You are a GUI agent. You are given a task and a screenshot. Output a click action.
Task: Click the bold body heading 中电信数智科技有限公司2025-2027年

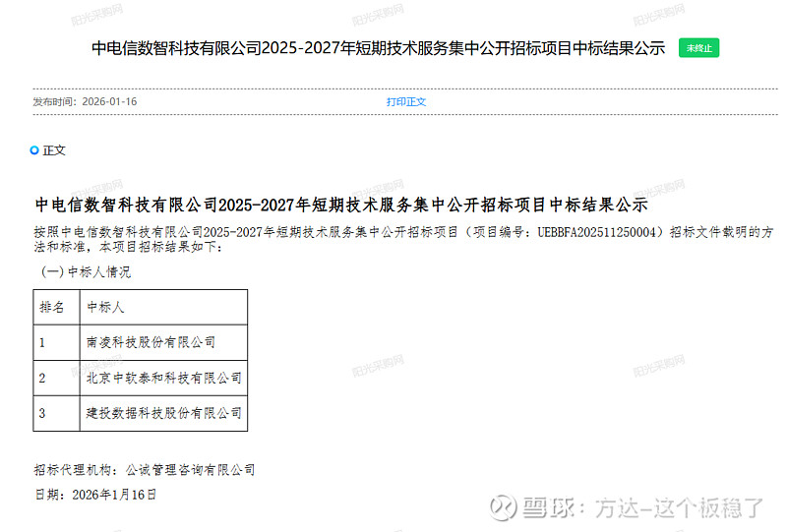pyautogui.click(x=341, y=205)
